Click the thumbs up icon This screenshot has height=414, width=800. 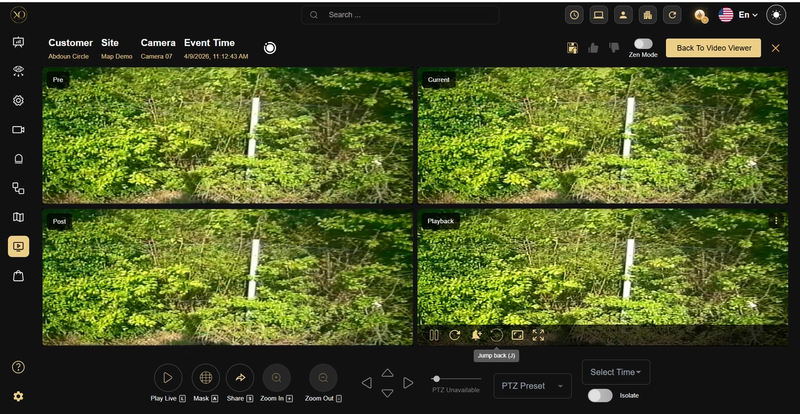click(593, 48)
